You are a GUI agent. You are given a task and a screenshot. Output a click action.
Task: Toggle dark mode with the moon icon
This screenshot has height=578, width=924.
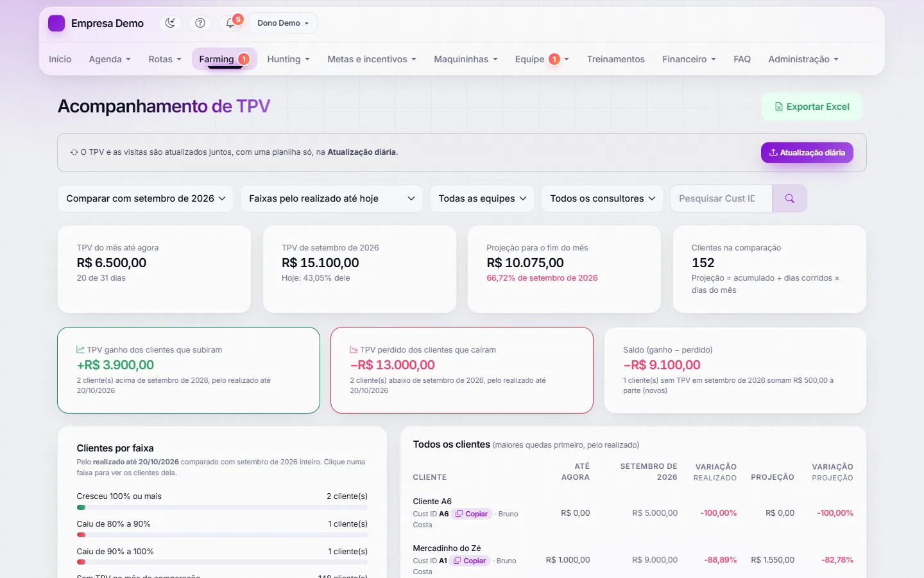tap(170, 23)
